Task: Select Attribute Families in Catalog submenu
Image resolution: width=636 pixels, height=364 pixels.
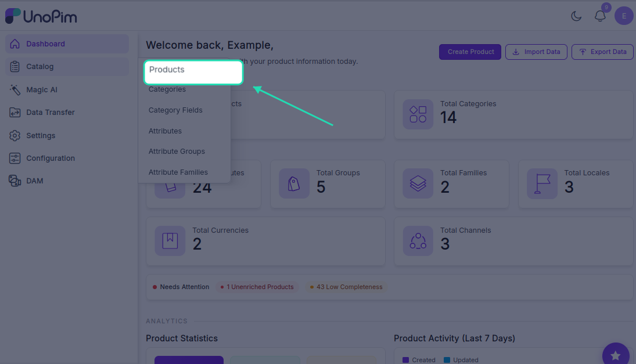Action: (x=178, y=172)
